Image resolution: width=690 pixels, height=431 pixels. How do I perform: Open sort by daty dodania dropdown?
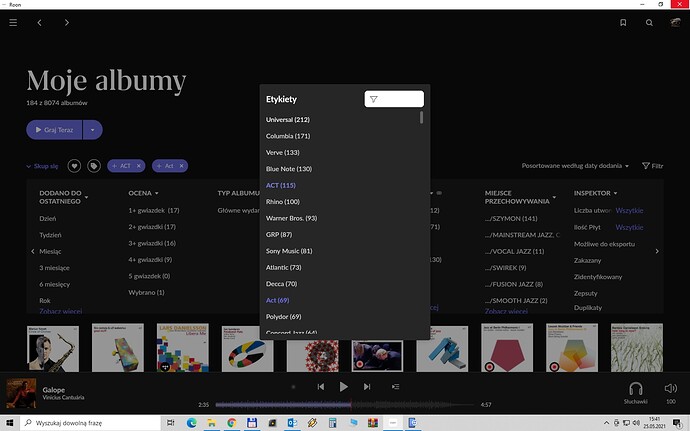point(575,166)
